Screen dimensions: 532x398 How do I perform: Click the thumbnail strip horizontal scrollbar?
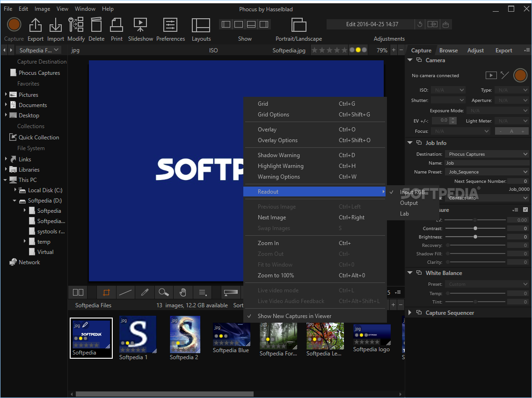[x=165, y=394]
